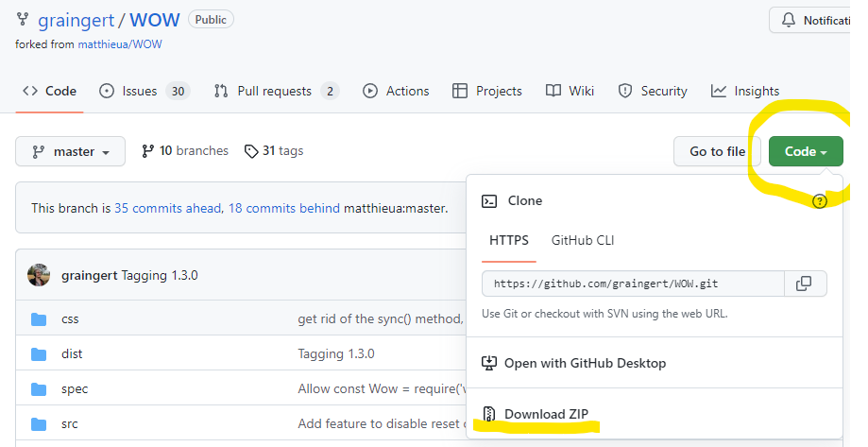Open the Insights tab
868x447 pixels.
pos(745,91)
